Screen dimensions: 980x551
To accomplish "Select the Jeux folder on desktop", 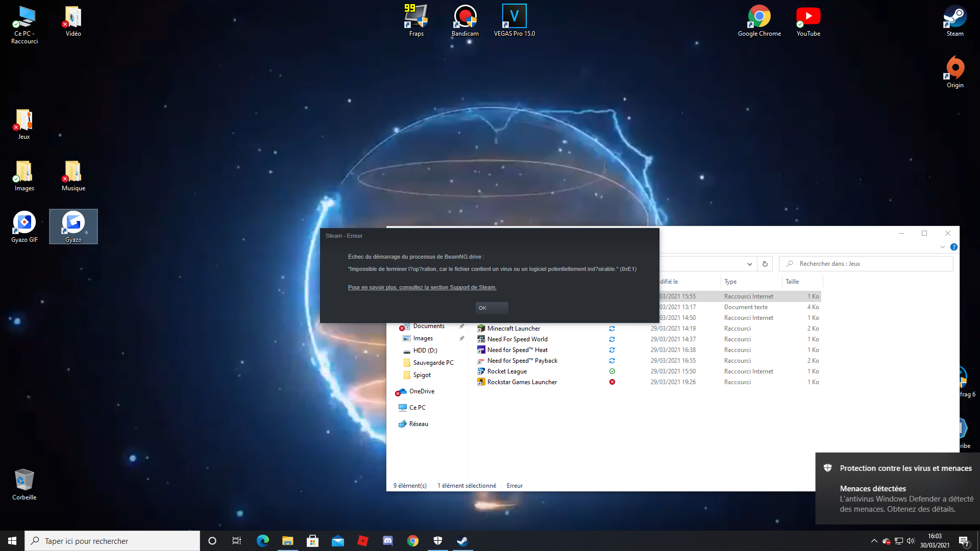I will click(24, 124).
